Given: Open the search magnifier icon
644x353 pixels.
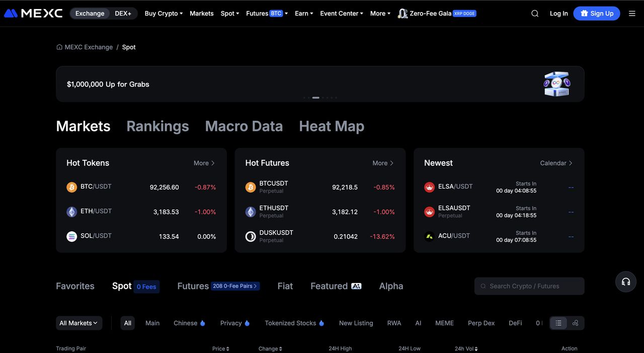Looking at the screenshot, I should 535,14.
